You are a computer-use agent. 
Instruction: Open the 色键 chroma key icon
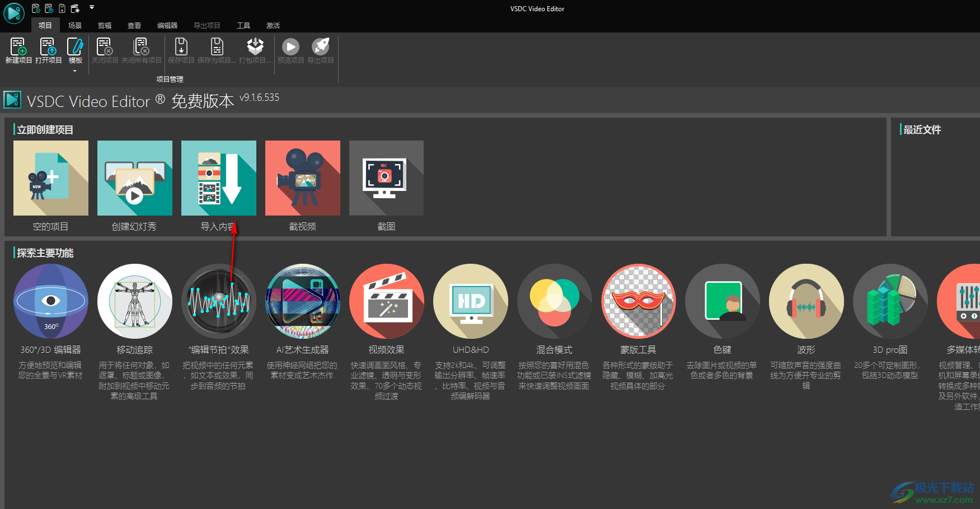tap(723, 301)
